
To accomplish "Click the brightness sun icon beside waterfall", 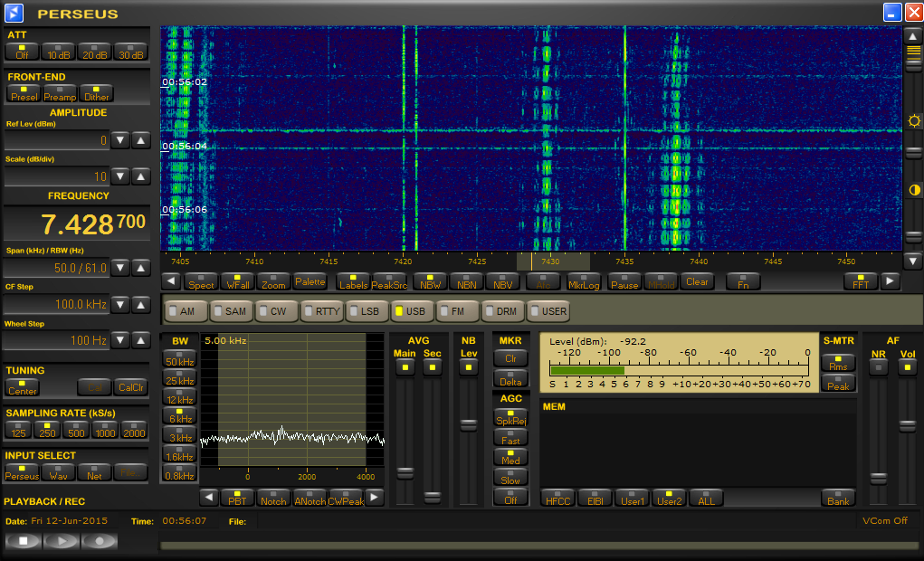I will click(914, 121).
